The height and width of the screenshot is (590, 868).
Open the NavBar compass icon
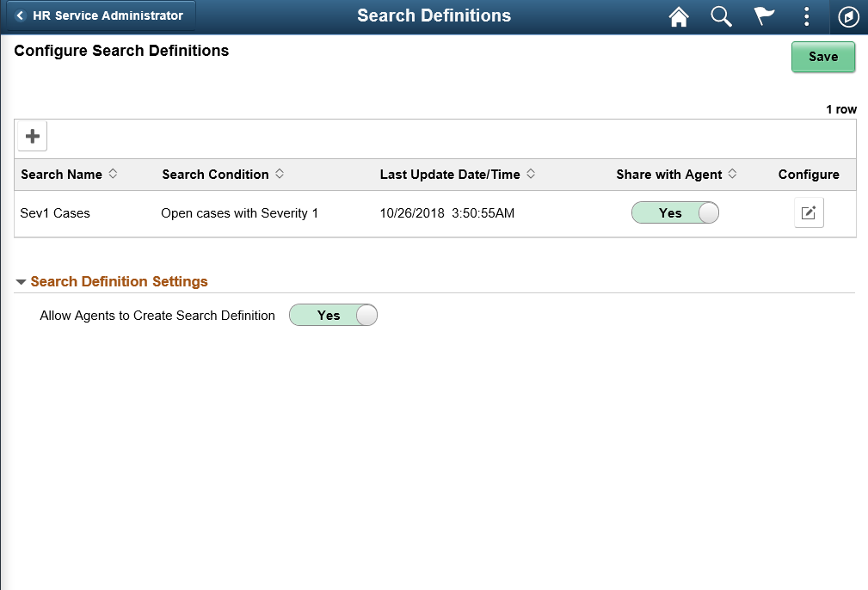(848, 16)
